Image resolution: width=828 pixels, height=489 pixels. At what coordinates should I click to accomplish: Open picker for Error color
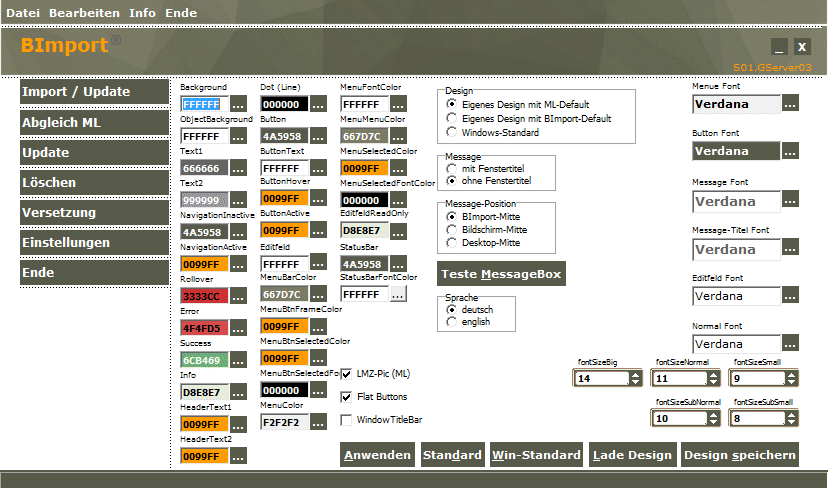[x=238, y=328]
